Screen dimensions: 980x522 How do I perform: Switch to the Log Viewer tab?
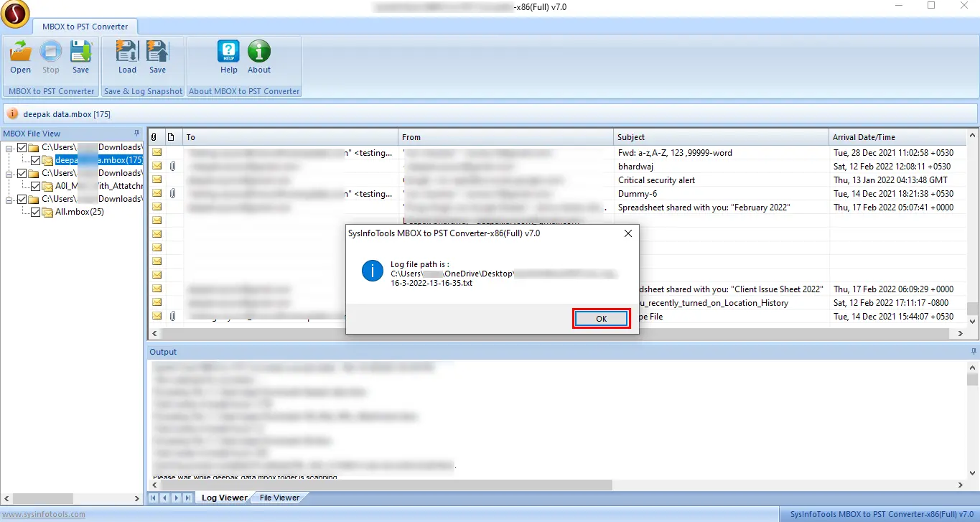tap(224, 498)
